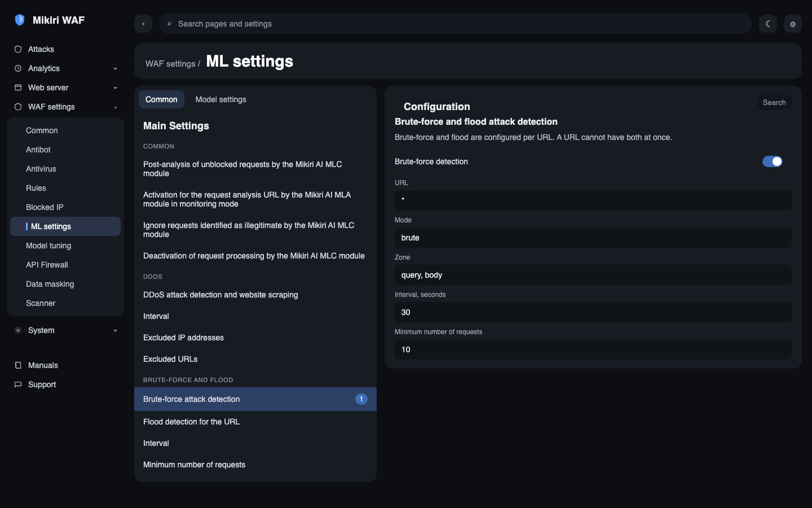
Task: Click the Interval, seconds field showing 30
Action: pyautogui.click(x=593, y=312)
